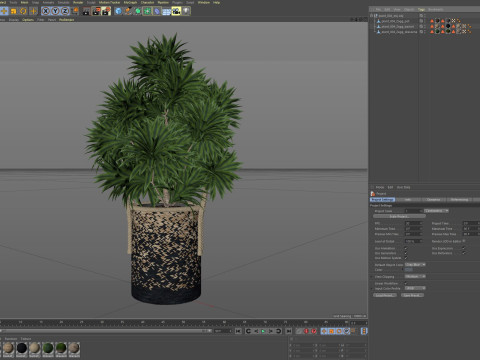Screen dimensions: 480x360
Task: Toggle Linear Workflow checkbox
Action: (406, 283)
